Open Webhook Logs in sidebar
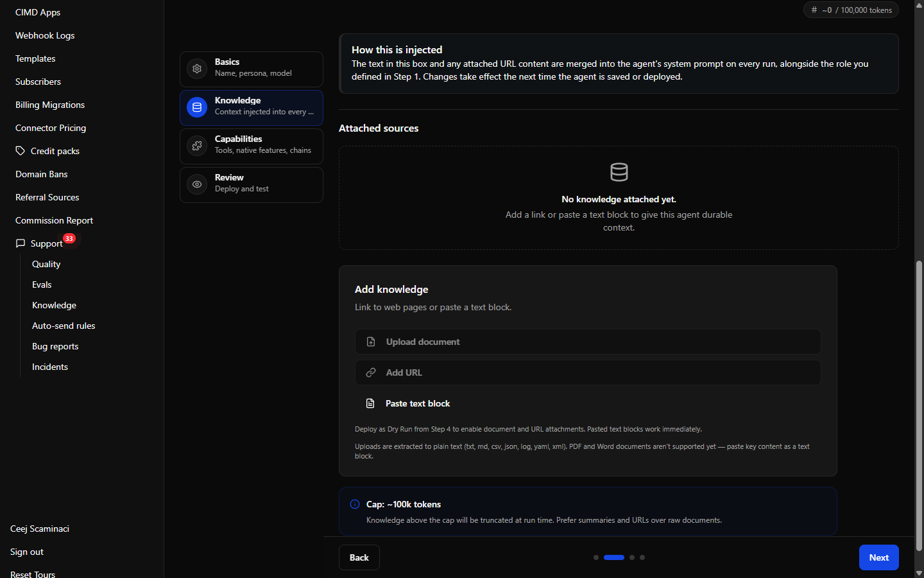 pos(45,35)
